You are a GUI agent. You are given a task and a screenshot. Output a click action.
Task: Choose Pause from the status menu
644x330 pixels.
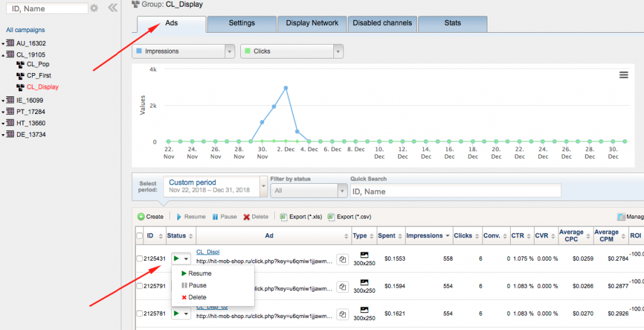(197, 285)
